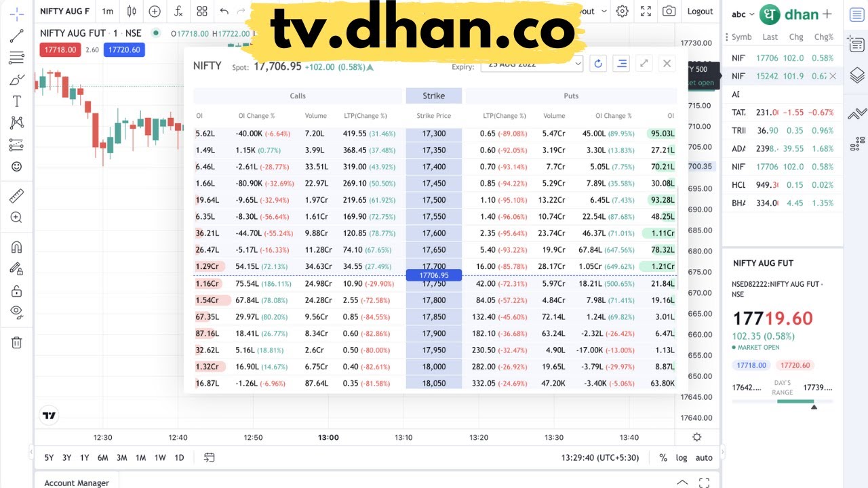Delete drawings with the trash icon
The height and width of the screenshot is (488, 868).
[17, 342]
